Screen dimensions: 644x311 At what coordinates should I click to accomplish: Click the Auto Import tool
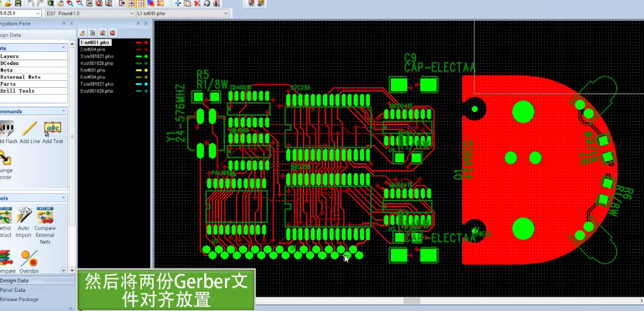tap(23, 222)
